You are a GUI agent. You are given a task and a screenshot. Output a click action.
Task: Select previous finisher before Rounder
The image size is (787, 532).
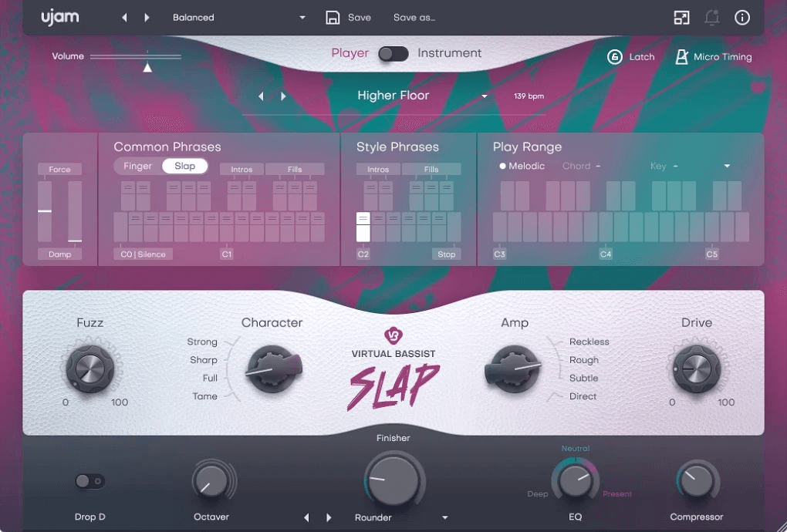tap(306, 517)
